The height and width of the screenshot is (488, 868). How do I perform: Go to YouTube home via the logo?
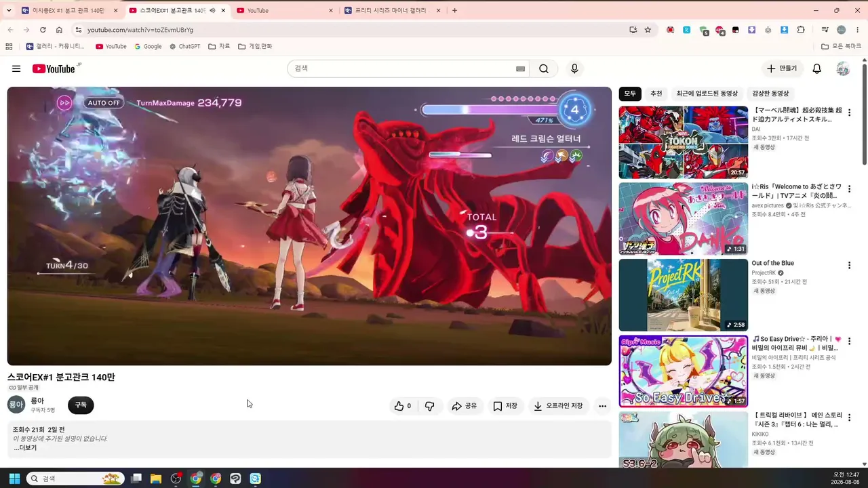[x=54, y=68]
